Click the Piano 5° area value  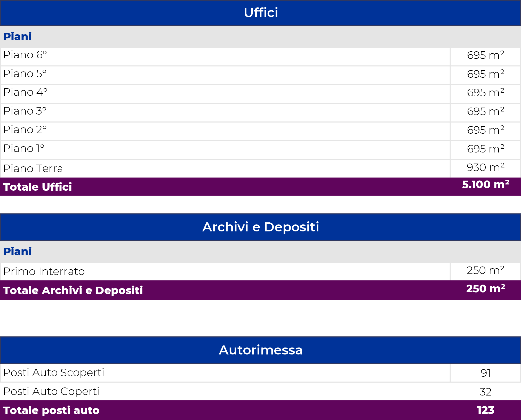pos(485,74)
